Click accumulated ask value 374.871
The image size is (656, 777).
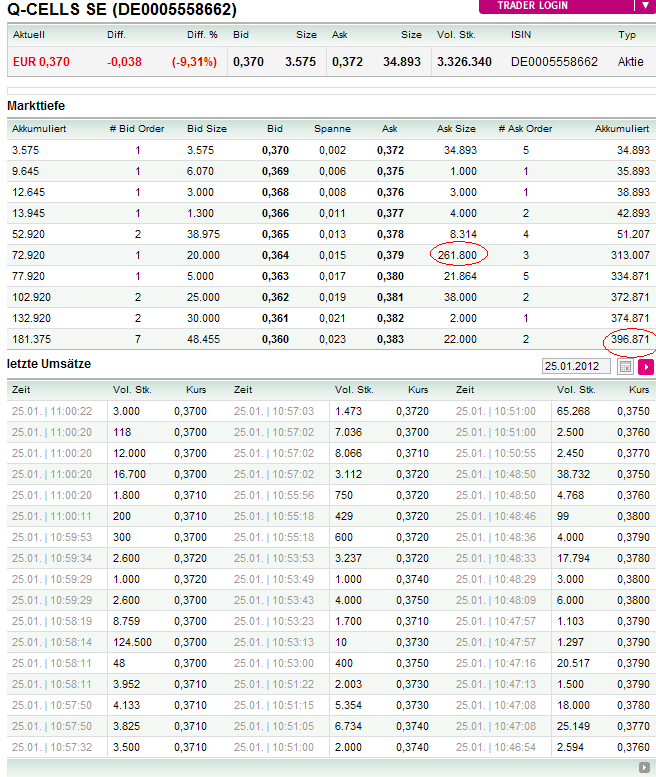[x=630, y=318]
